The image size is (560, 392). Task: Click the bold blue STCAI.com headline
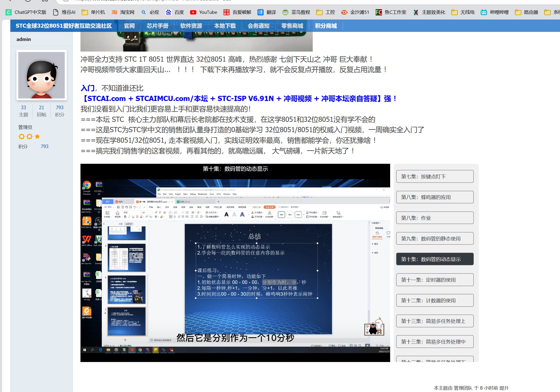tap(239, 98)
